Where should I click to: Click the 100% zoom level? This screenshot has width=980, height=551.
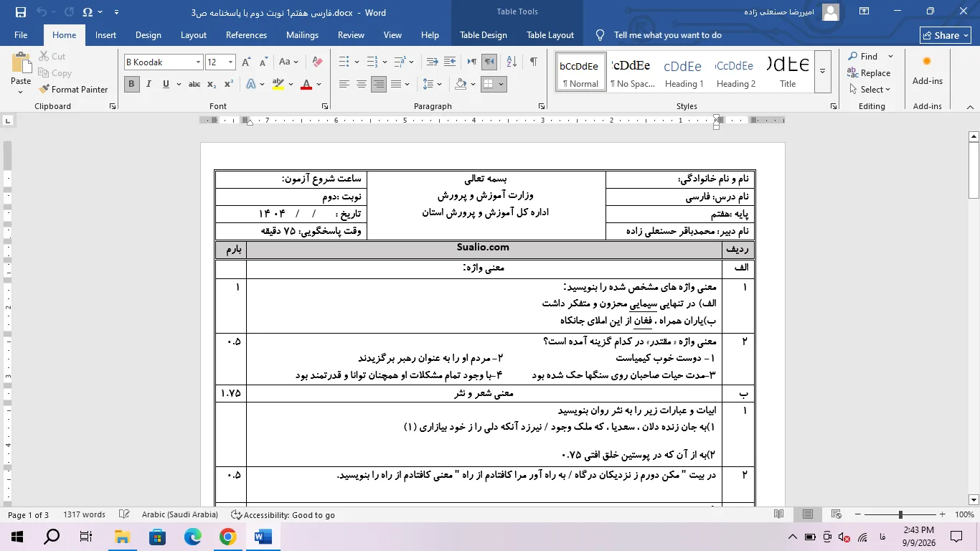point(964,514)
